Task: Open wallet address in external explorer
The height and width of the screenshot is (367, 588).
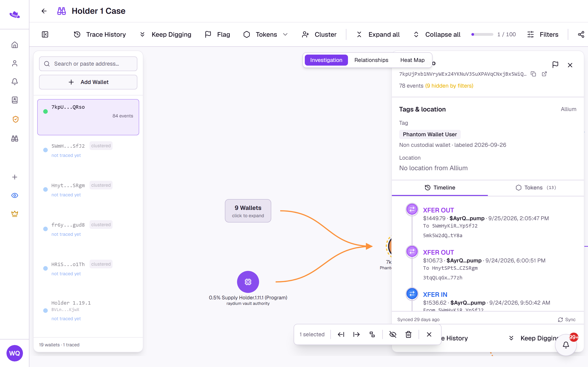Action: pyautogui.click(x=544, y=74)
